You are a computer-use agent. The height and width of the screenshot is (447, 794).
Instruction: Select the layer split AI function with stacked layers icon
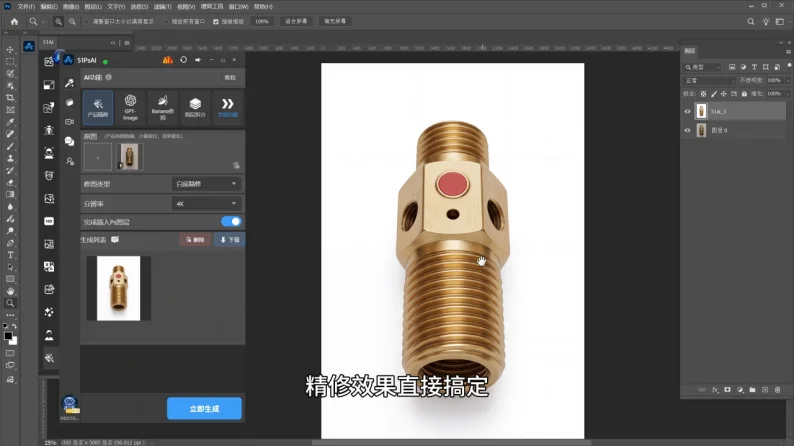click(195, 107)
